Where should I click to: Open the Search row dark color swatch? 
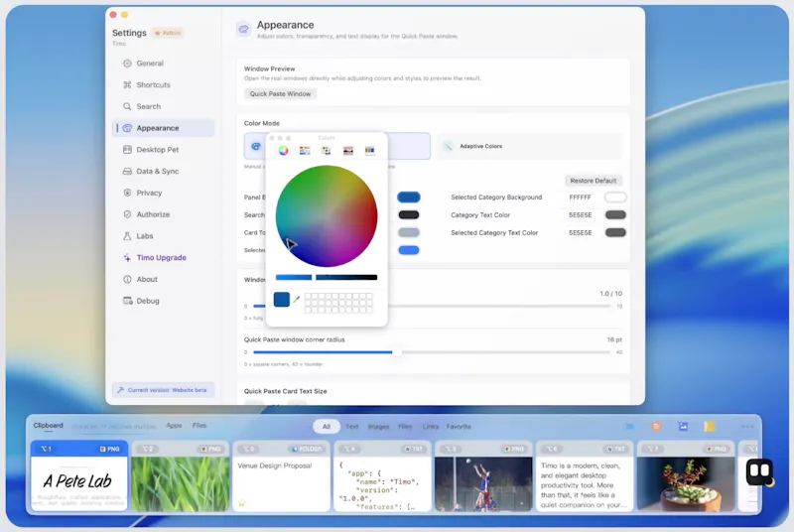tap(409, 215)
